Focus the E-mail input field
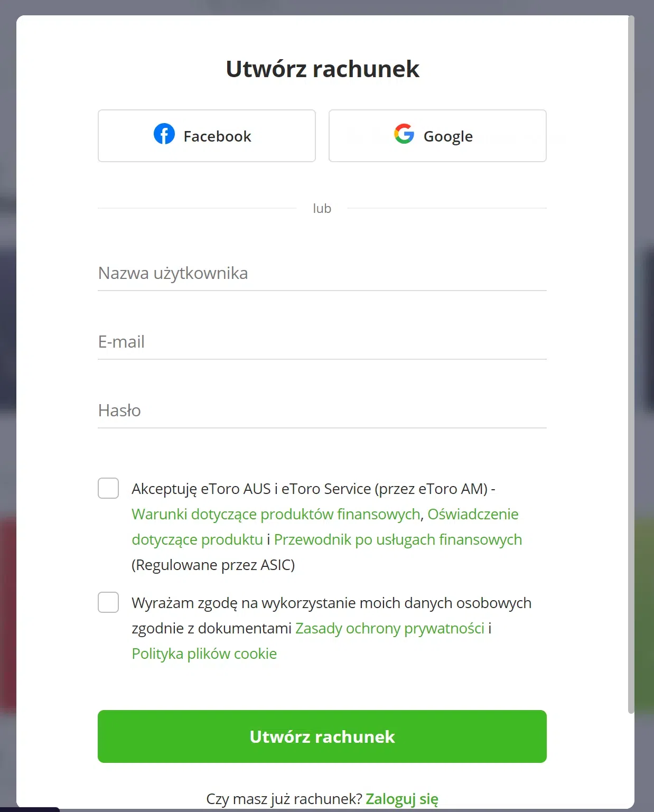The image size is (654, 812). (x=322, y=342)
